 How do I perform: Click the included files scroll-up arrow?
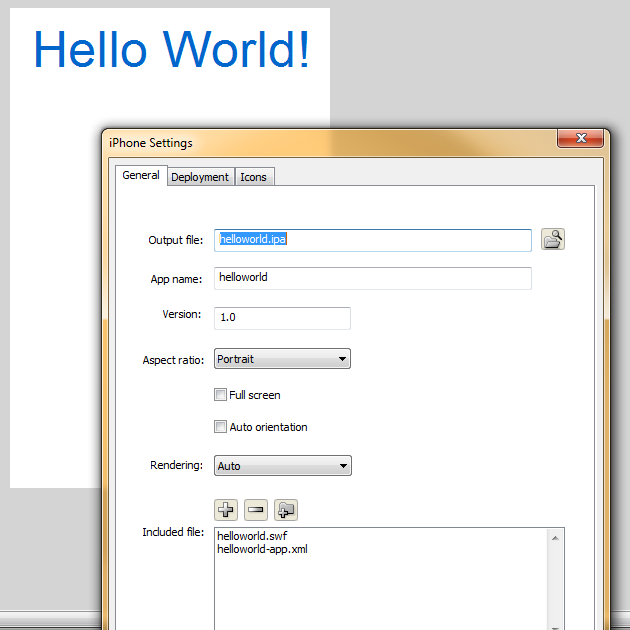tap(555, 538)
